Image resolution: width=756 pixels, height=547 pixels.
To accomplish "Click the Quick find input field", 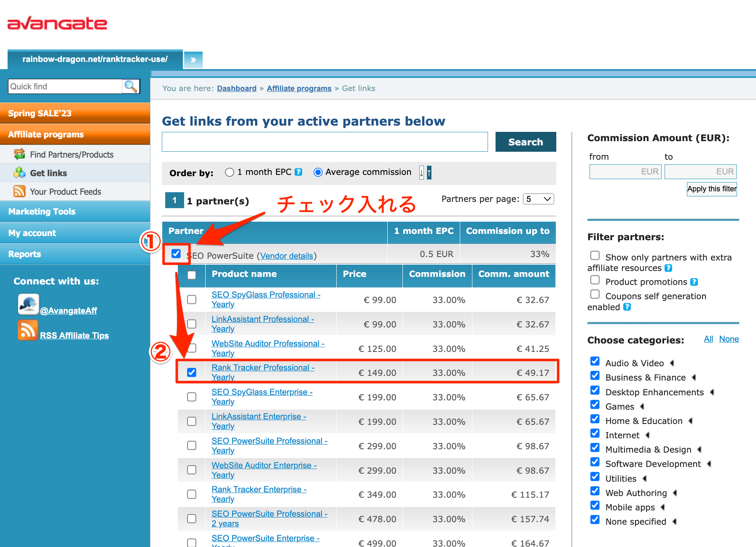I will click(x=65, y=86).
